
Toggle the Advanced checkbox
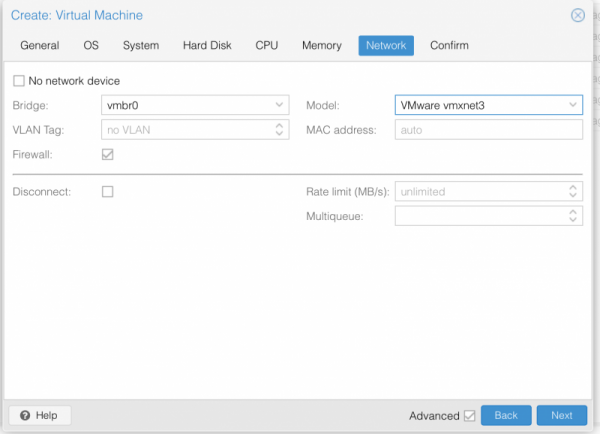(470, 416)
